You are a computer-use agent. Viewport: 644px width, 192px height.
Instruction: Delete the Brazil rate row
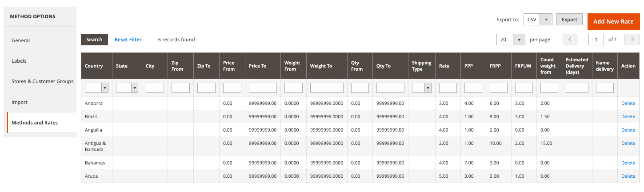tap(628, 116)
